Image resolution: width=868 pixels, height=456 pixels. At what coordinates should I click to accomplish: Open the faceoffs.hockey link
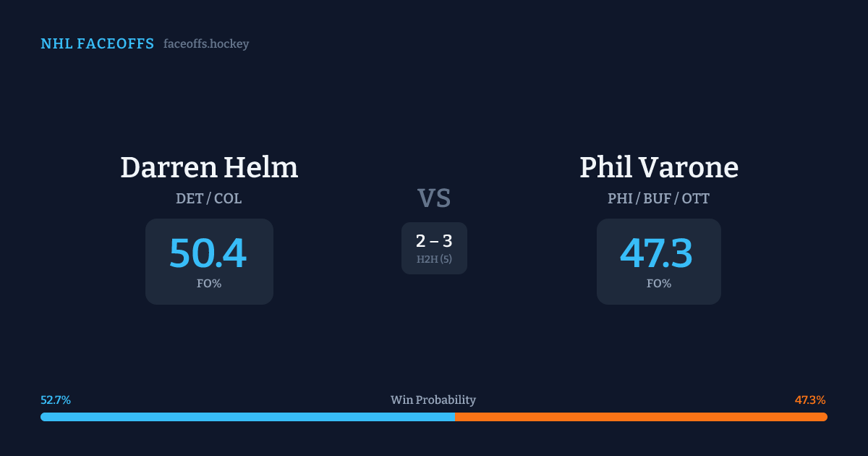(206, 44)
